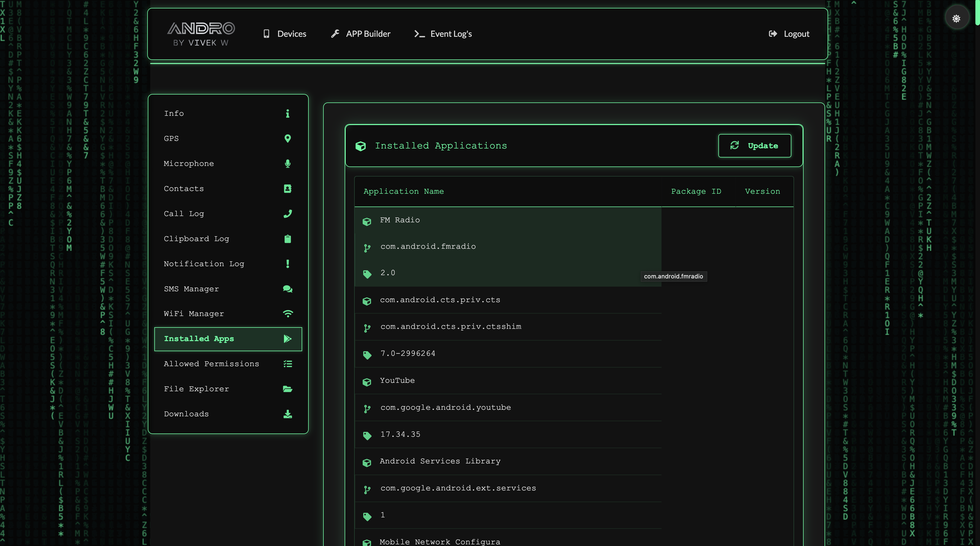The width and height of the screenshot is (980, 546).
Task: Open the Devices section
Action: [x=284, y=34]
